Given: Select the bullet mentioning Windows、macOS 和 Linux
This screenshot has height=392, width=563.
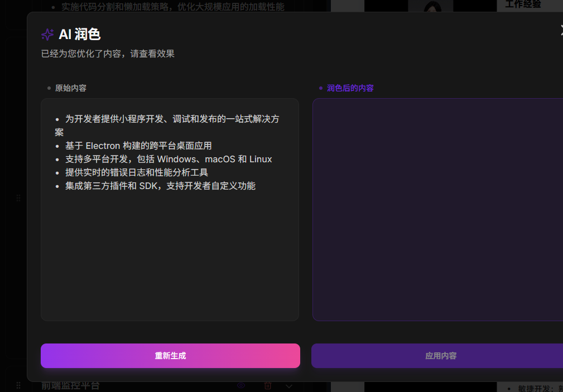Looking at the screenshot, I should tap(169, 159).
